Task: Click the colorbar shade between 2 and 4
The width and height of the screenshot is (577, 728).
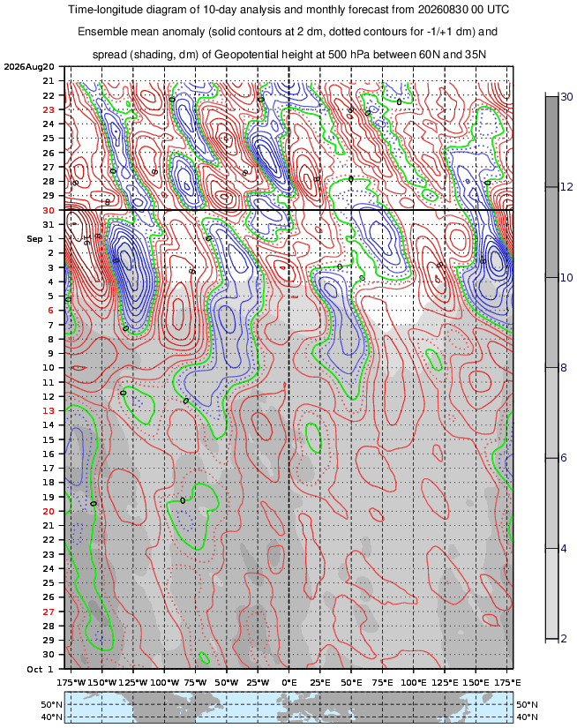Action: coord(551,593)
